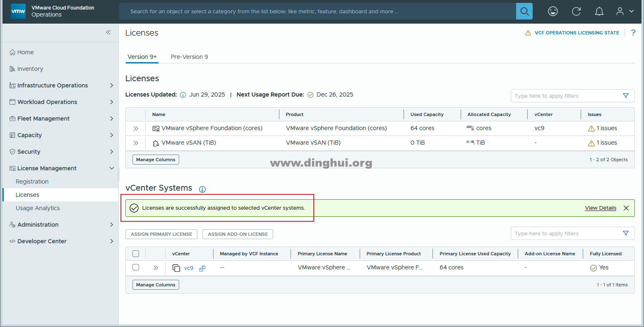Click filter funnel in Licenses table

pos(626,96)
